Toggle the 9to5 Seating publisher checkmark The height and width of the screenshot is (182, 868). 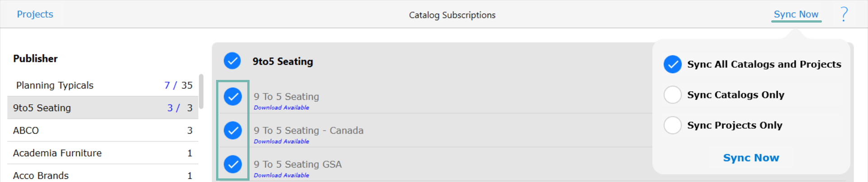232,61
